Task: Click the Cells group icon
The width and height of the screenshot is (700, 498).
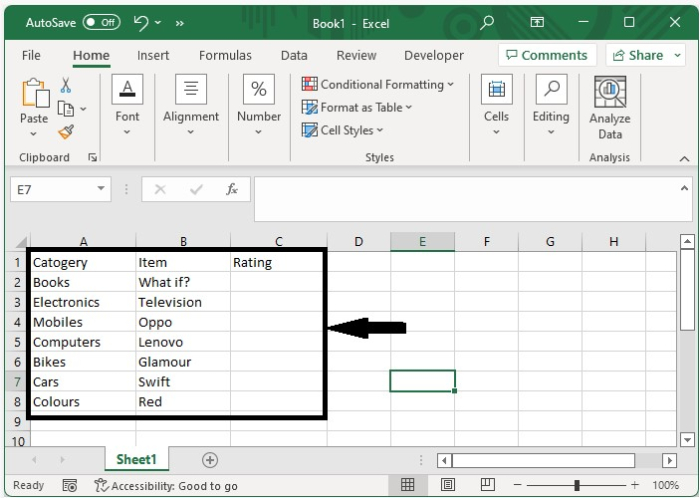Action: [496, 89]
